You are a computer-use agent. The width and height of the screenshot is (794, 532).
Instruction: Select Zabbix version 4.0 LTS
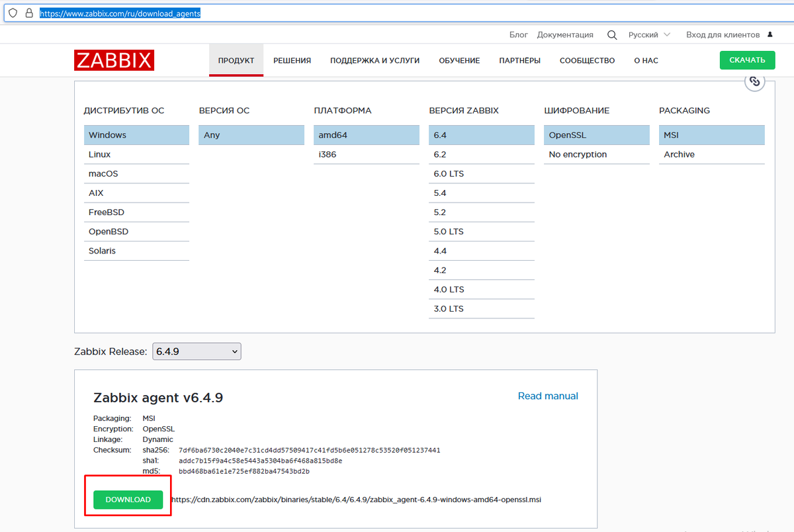(482, 289)
